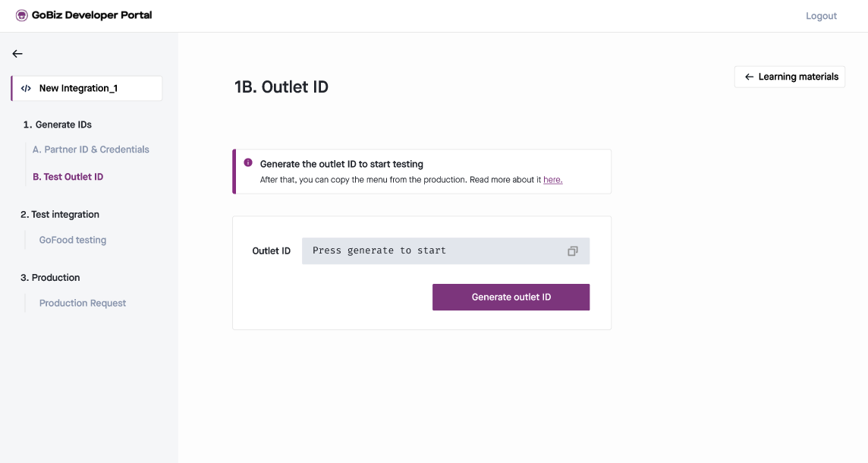Select B. Test Outlet ID step
Screen dimensions: 868x463
coord(68,177)
